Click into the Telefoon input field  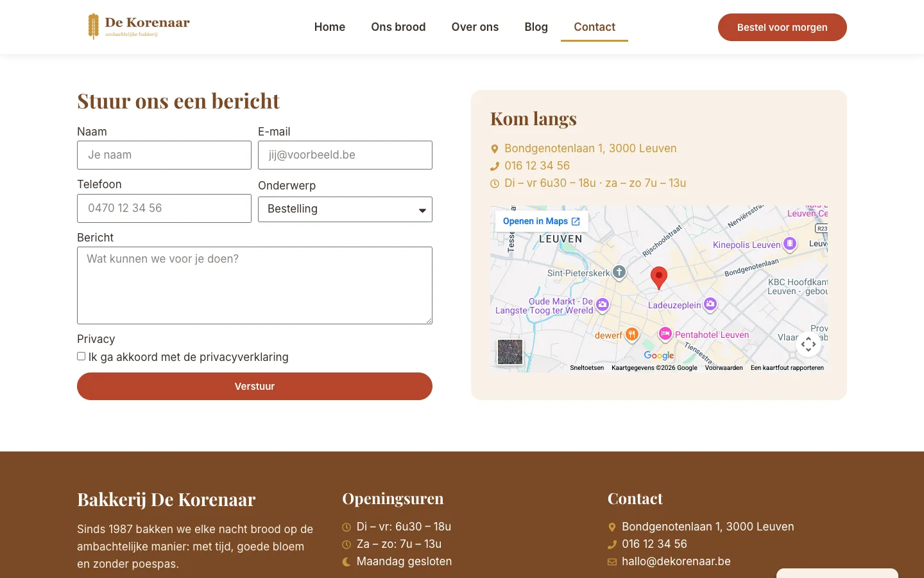coord(164,208)
